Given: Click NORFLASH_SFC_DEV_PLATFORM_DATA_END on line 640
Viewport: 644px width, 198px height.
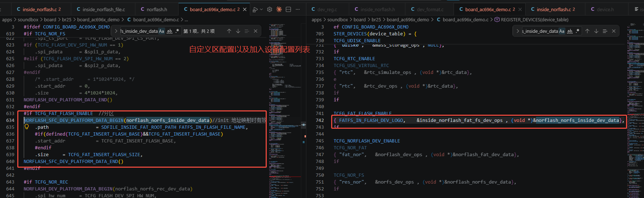Looking at the screenshot, I should point(71,162).
